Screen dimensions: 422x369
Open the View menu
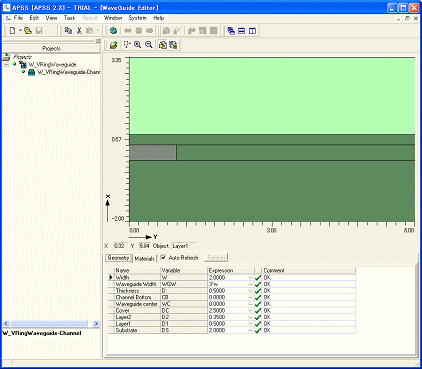(51, 18)
